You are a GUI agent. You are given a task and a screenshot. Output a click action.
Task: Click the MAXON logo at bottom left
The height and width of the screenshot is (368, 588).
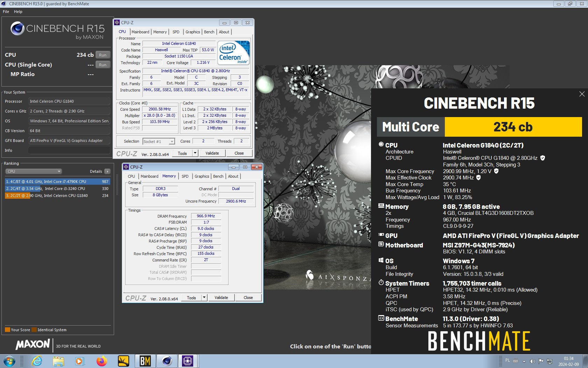coord(33,345)
